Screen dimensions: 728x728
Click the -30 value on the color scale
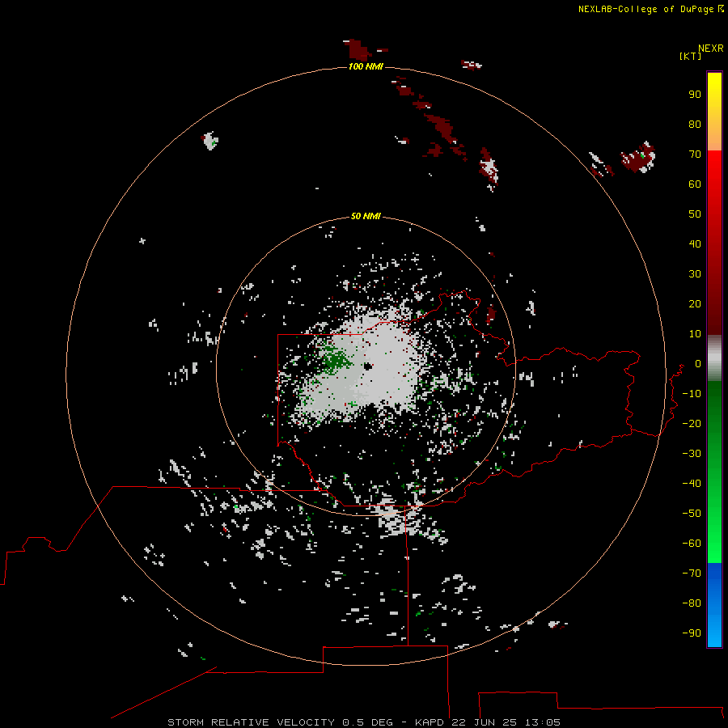click(x=692, y=454)
